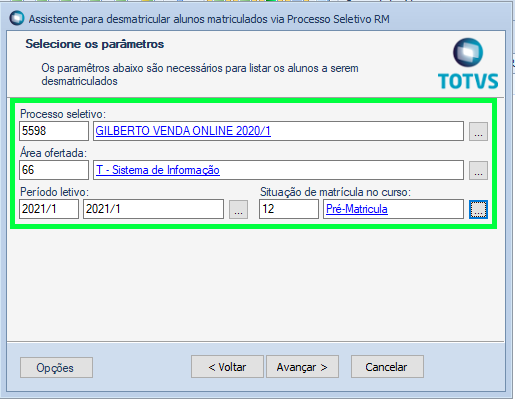Proceed with the Avançar button
This screenshot has height=401, width=516.
click(x=302, y=367)
